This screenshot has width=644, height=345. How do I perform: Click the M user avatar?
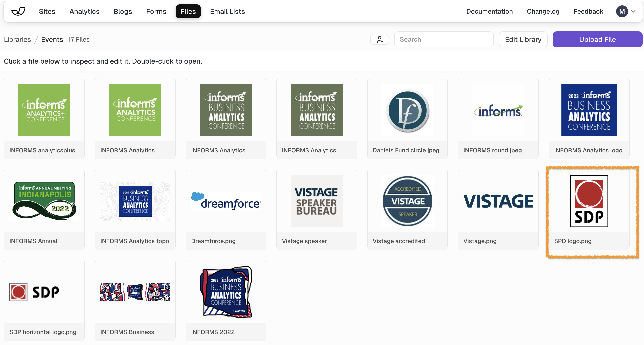622,11
